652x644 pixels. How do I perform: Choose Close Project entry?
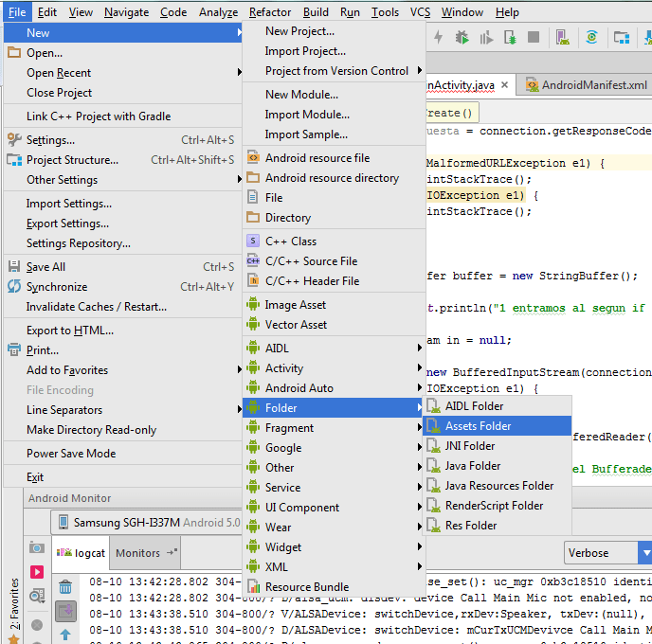[x=122, y=92]
